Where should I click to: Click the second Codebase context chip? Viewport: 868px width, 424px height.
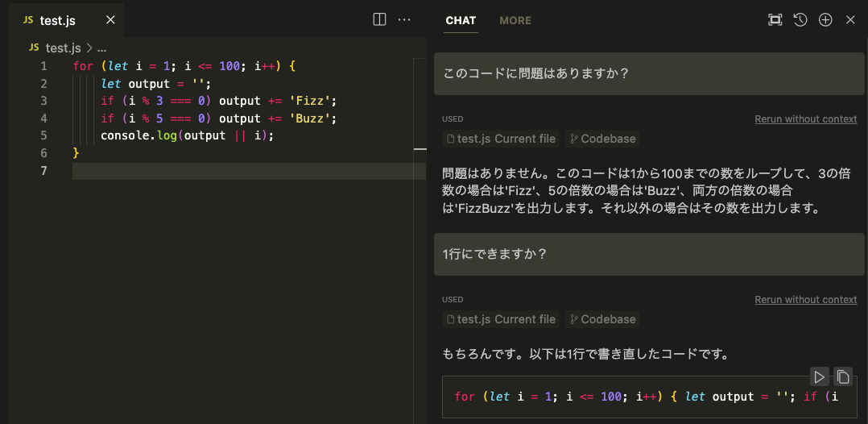coord(602,319)
